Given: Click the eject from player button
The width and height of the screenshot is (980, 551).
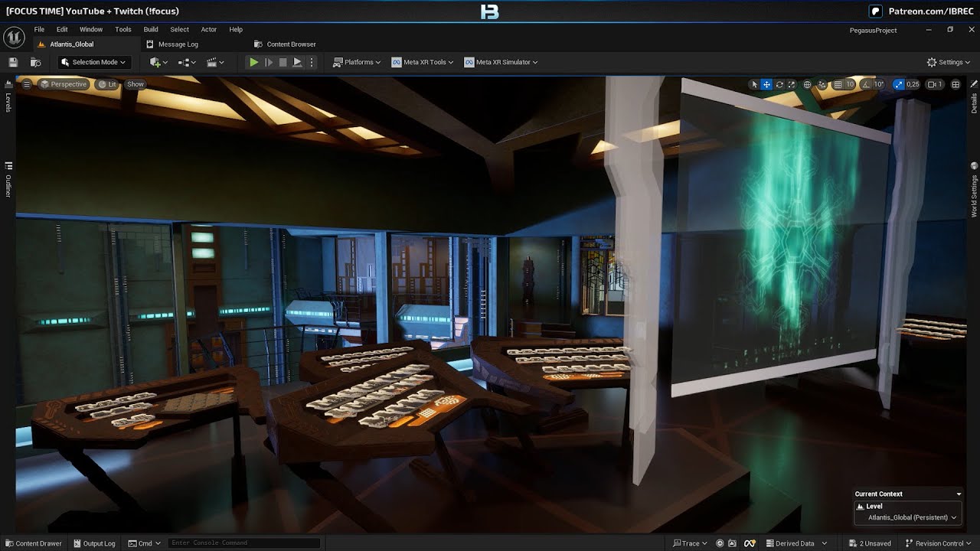Looking at the screenshot, I should 297,62.
